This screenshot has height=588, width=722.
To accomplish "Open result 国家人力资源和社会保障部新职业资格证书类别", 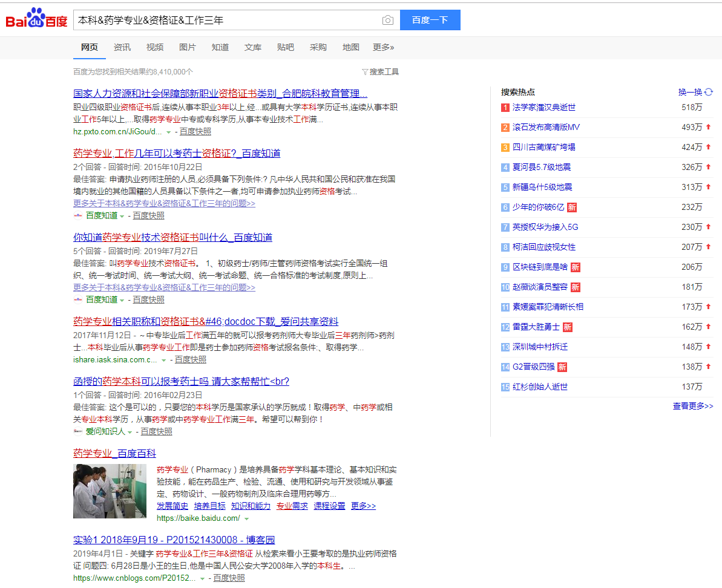I will coord(220,93).
